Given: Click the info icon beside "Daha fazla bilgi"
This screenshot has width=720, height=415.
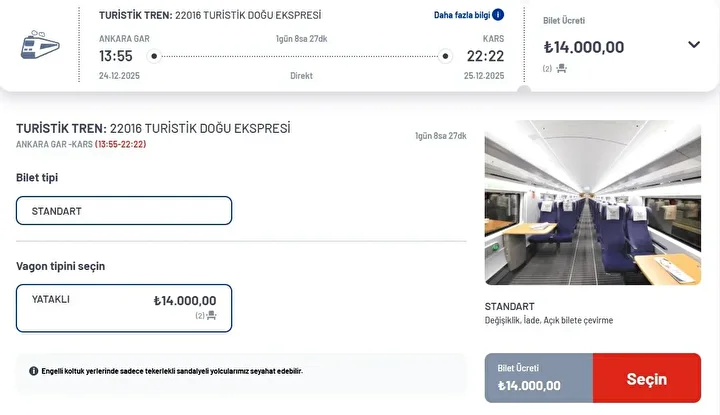Looking at the screenshot, I should point(498,15).
